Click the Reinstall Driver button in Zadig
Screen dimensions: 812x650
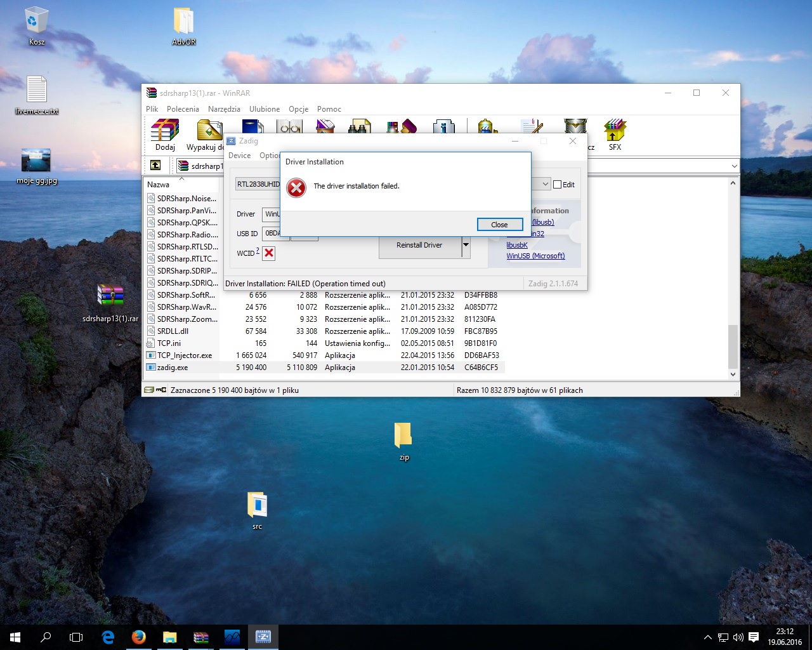pos(419,245)
